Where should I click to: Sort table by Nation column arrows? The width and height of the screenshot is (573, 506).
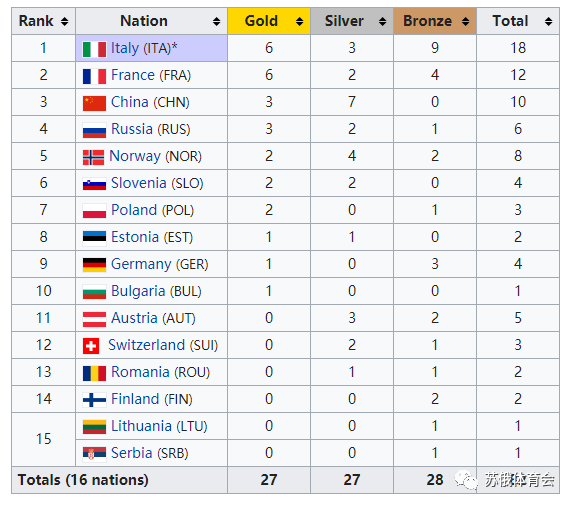[x=216, y=21]
